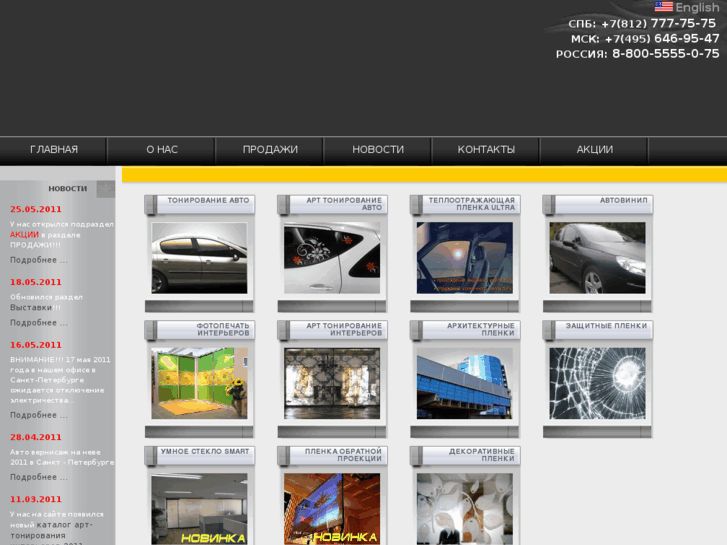The height and width of the screenshot is (545, 727).
Task: Open the КОНТАКТЫ menu item
Action: pyautogui.click(x=486, y=149)
